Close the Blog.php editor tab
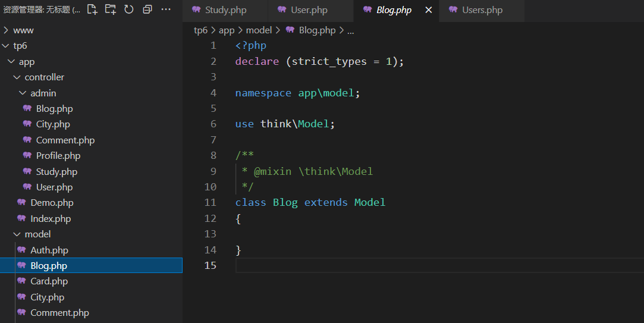The height and width of the screenshot is (323, 644). click(x=428, y=10)
